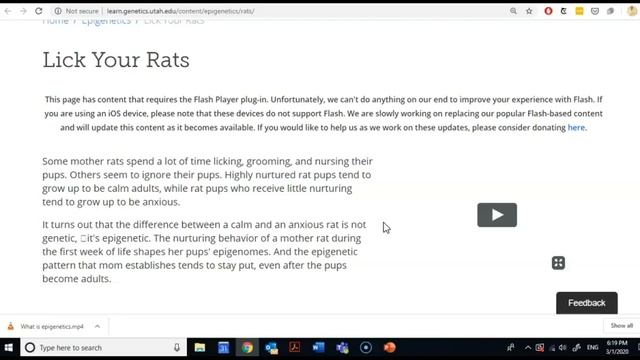Screen dimensions: 640x360
Task: Click the 'here' donation link
Action: [x=576, y=127]
